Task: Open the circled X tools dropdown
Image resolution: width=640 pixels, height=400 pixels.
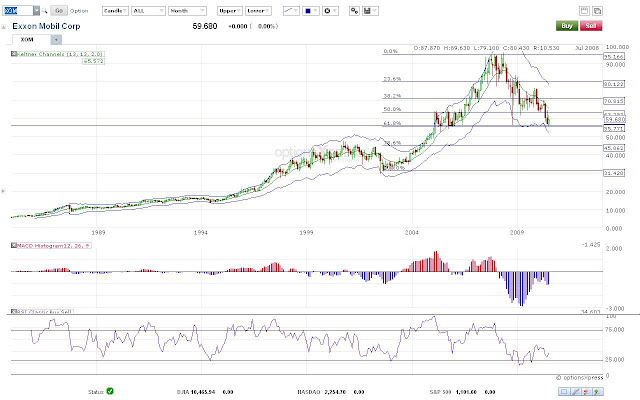Action: point(330,11)
